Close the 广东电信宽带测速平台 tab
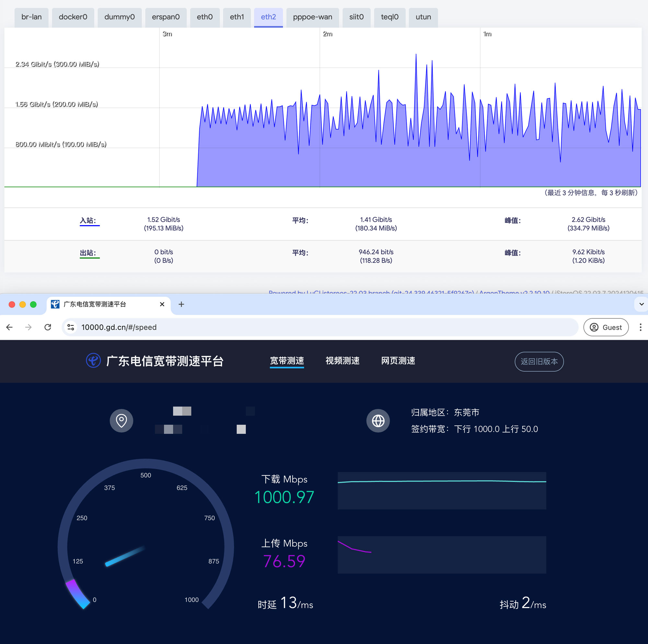 (x=162, y=304)
